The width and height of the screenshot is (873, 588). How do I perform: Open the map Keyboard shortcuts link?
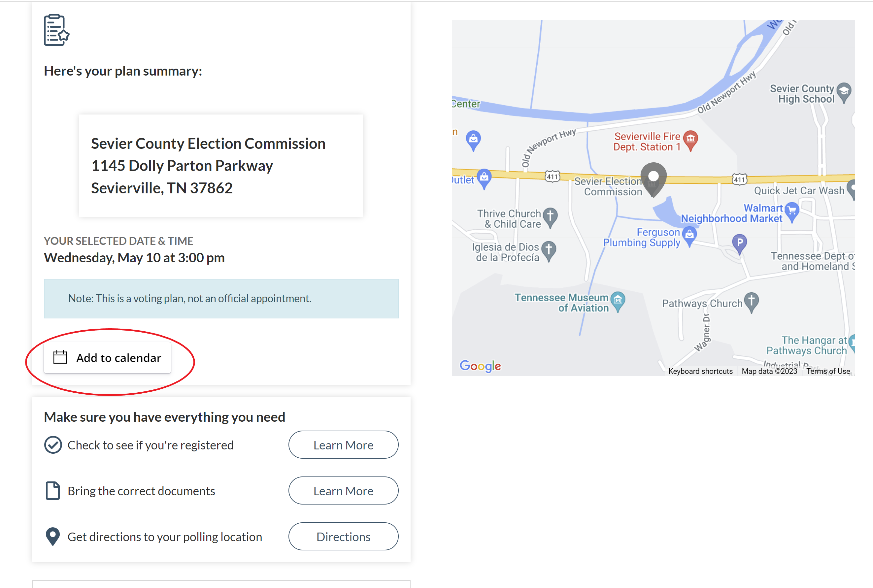point(700,371)
